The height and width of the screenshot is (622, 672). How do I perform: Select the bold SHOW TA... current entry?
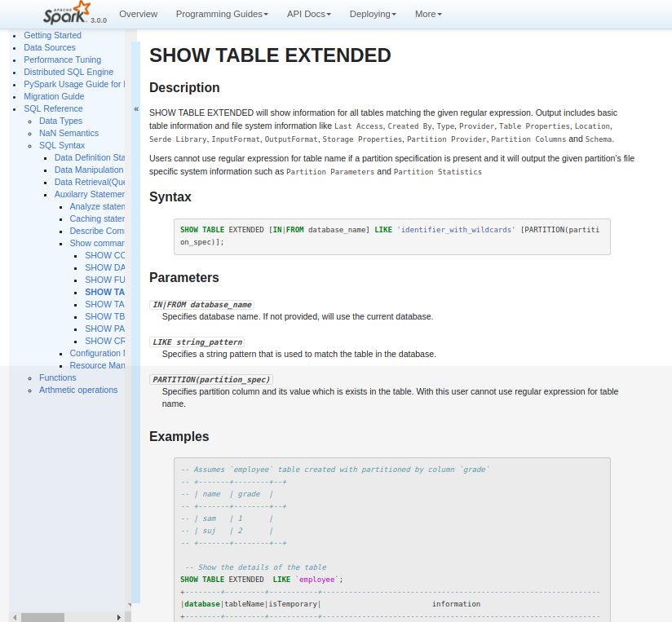tap(105, 292)
